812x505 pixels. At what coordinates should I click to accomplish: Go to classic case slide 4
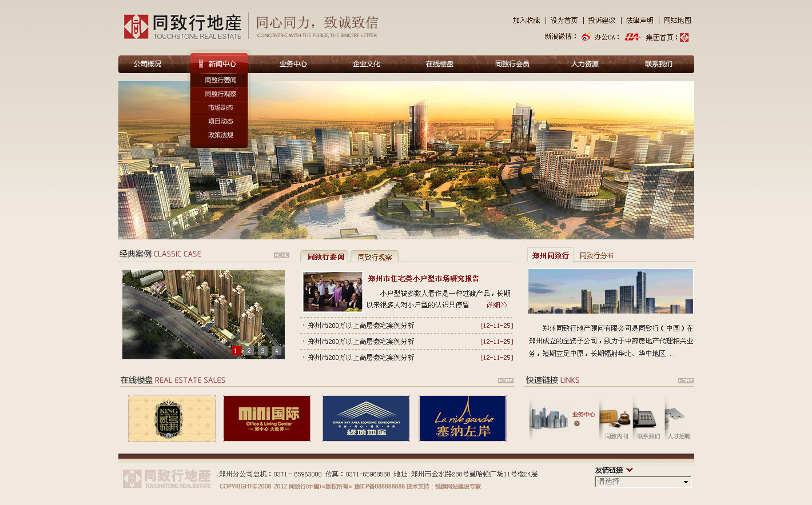pyautogui.click(x=276, y=351)
